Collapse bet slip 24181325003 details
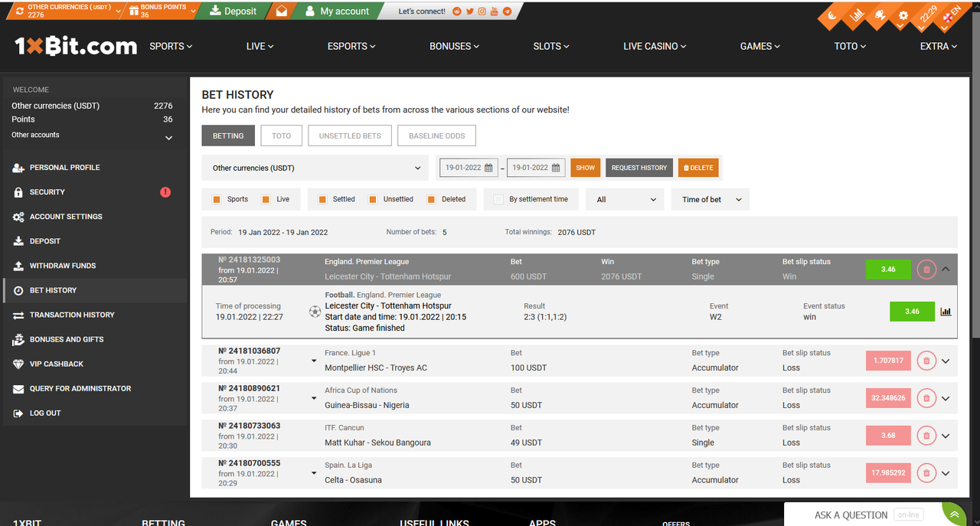This screenshot has height=526, width=980. (946, 269)
